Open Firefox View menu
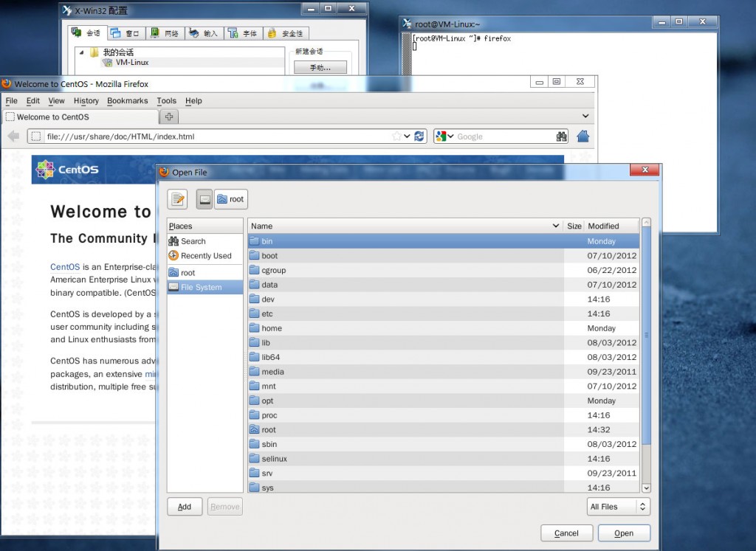 [56, 100]
